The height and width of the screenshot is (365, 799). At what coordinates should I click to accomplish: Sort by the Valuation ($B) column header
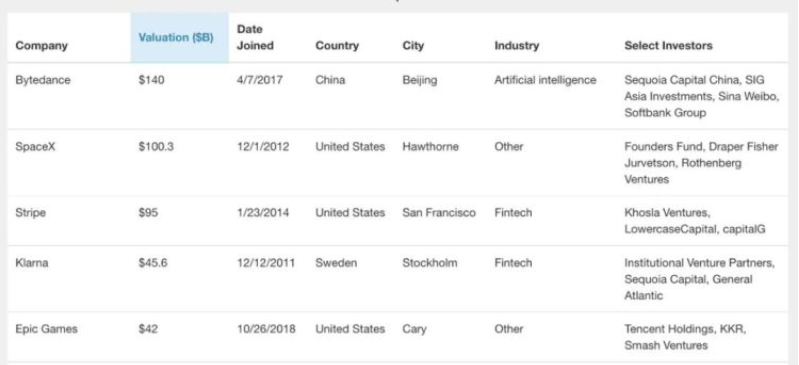[x=176, y=38]
